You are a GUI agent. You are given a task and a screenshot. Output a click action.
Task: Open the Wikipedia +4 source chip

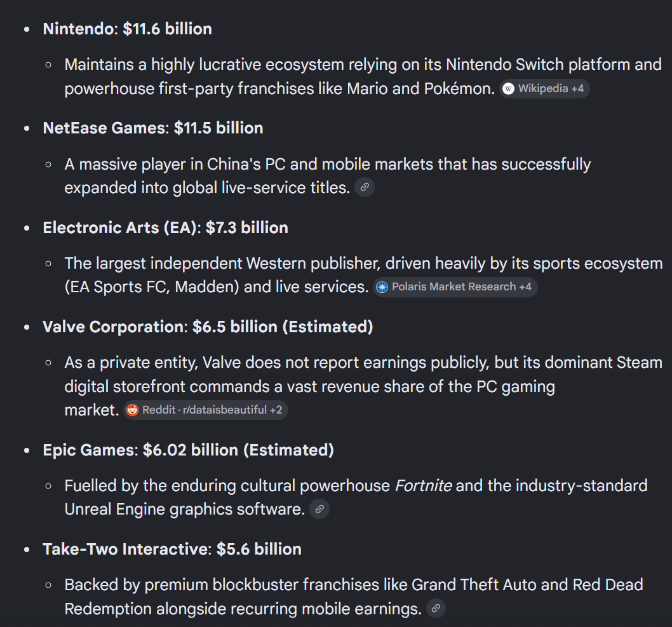coord(544,89)
